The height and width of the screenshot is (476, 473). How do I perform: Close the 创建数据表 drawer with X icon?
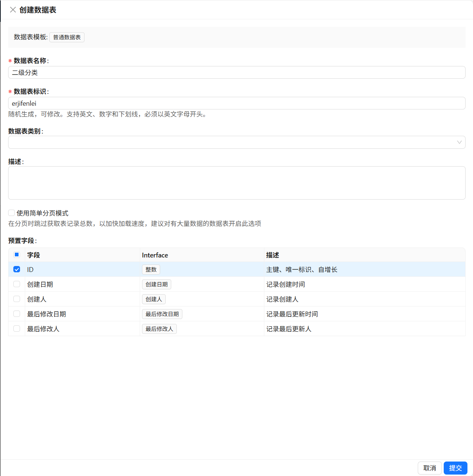(13, 10)
